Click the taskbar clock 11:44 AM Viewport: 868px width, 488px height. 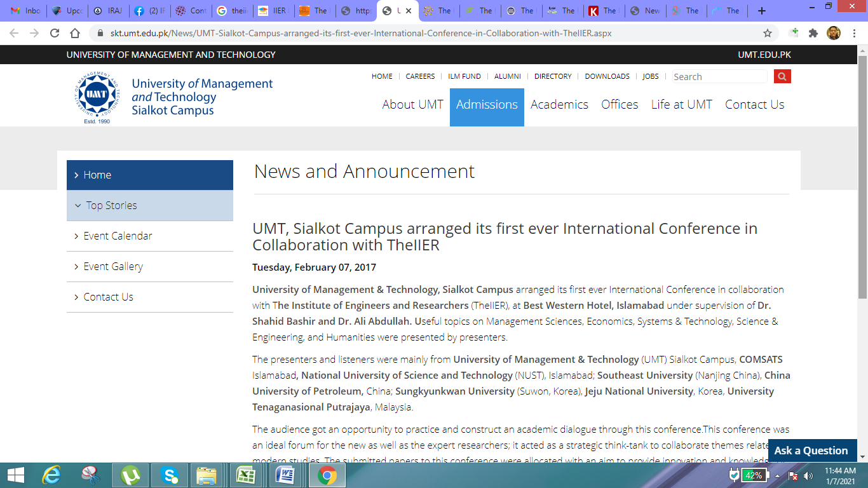pyautogui.click(x=839, y=470)
